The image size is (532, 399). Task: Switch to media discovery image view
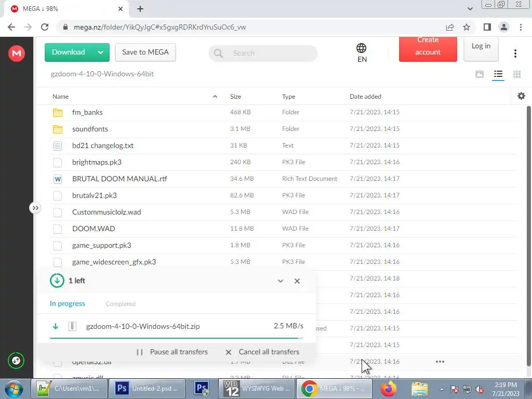(480, 74)
